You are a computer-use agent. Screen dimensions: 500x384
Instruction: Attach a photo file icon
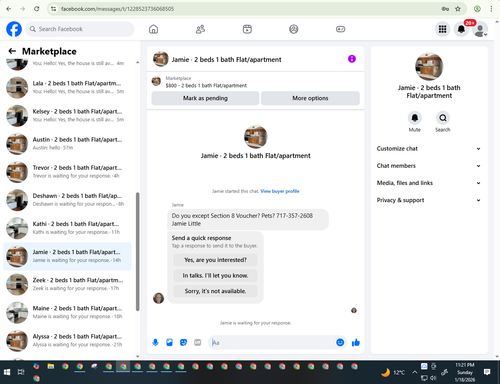pyautogui.click(x=169, y=342)
